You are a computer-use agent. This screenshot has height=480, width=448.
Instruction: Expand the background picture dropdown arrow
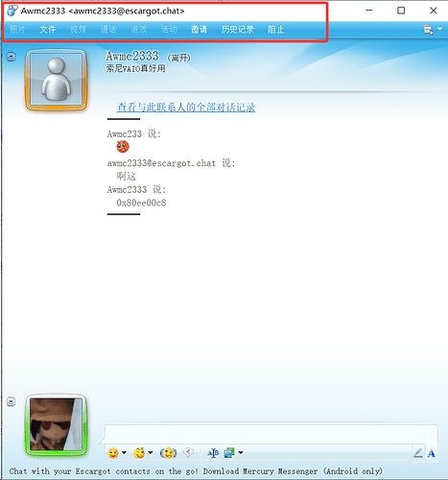click(241, 452)
